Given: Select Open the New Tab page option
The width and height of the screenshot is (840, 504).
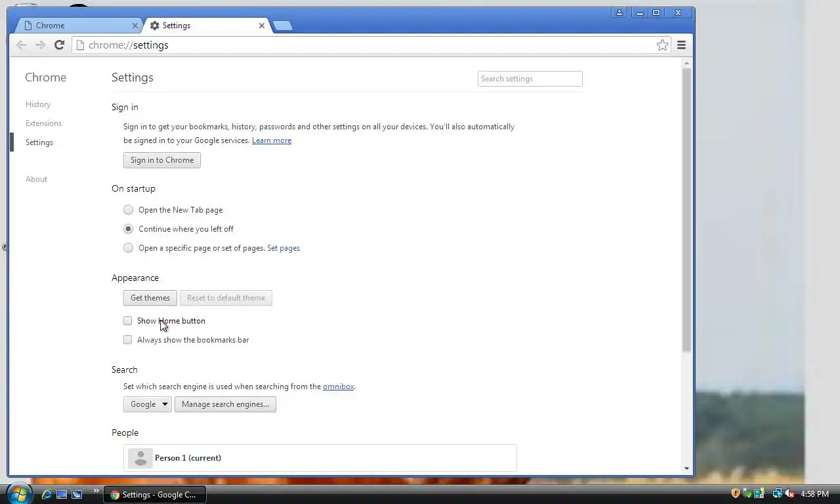Looking at the screenshot, I should click(128, 210).
